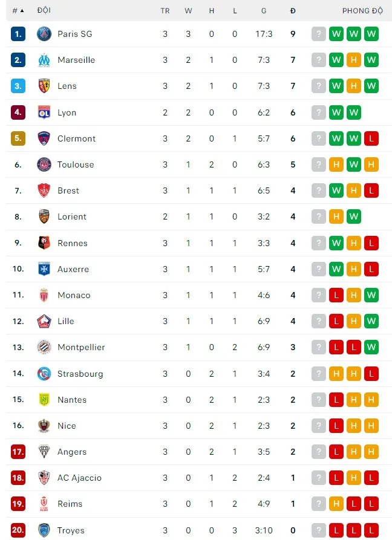Viewport: 392px width, 540px height.
Task: Sort standings by G goals column
Action: pos(264,11)
